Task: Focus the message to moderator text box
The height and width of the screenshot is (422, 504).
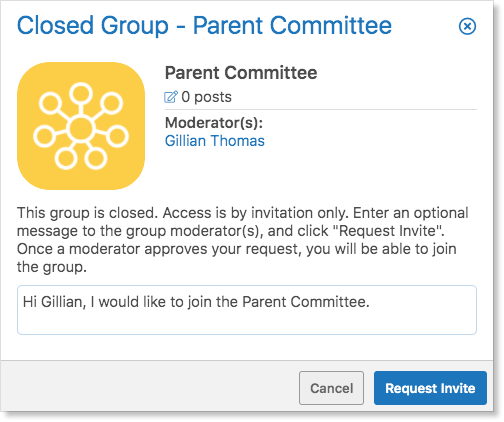Action: 247,310
